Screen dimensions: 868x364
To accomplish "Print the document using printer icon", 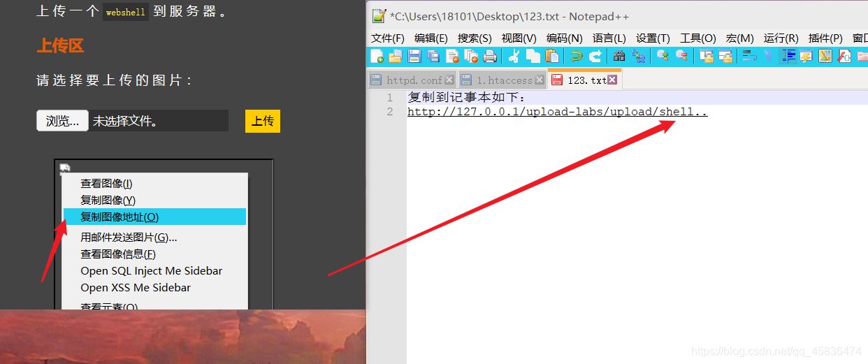I will click(x=490, y=57).
